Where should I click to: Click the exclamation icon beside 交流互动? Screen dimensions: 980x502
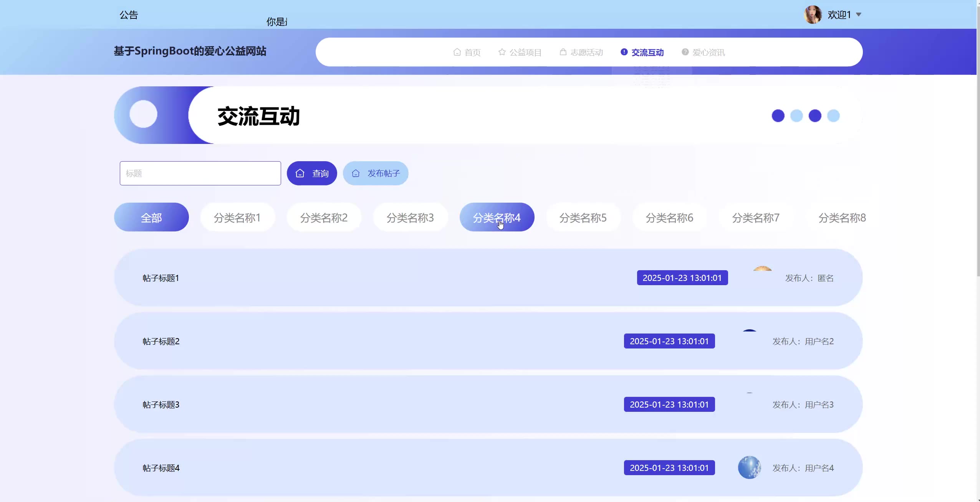pos(624,52)
